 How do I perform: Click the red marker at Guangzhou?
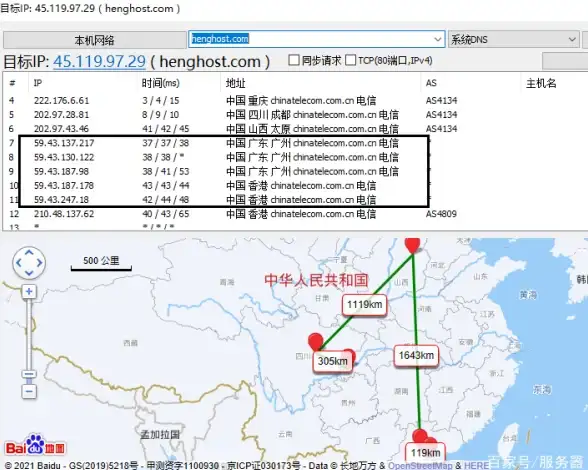point(420,436)
